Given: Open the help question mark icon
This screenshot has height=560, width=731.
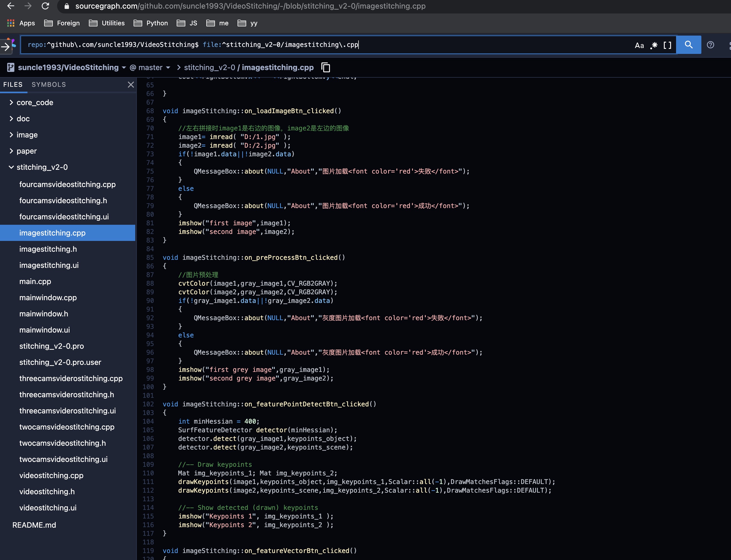Looking at the screenshot, I should (710, 45).
